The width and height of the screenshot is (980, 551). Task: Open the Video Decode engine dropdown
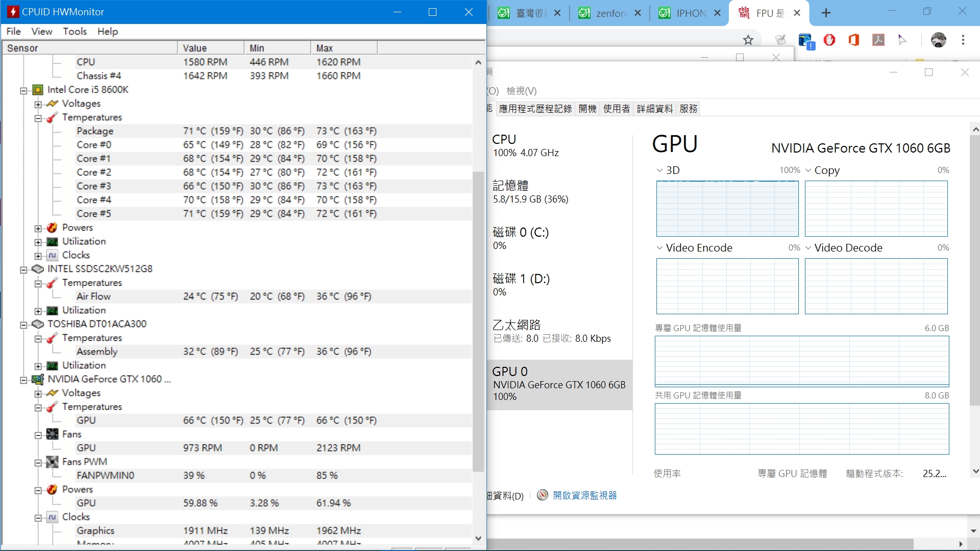[x=808, y=248]
